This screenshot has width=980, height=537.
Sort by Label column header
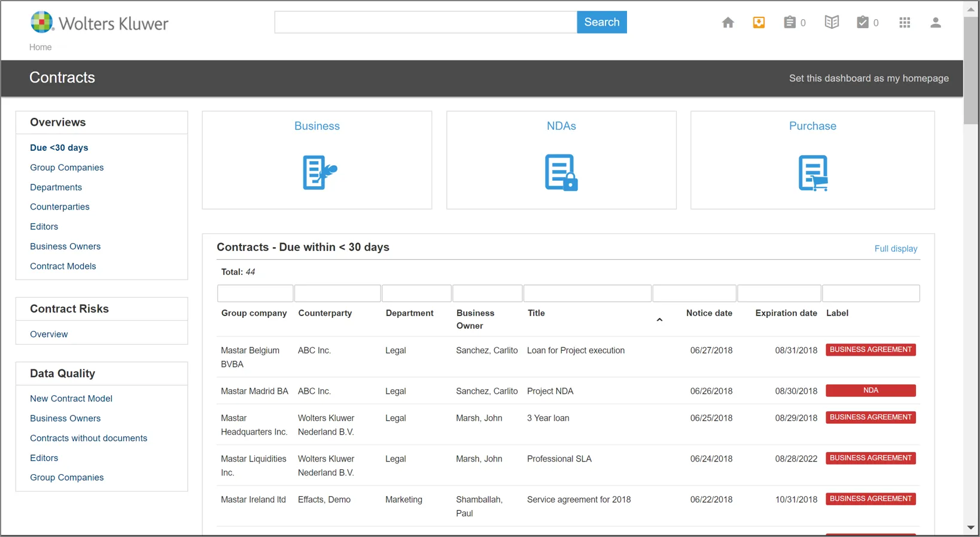pyautogui.click(x=837, y=313)
